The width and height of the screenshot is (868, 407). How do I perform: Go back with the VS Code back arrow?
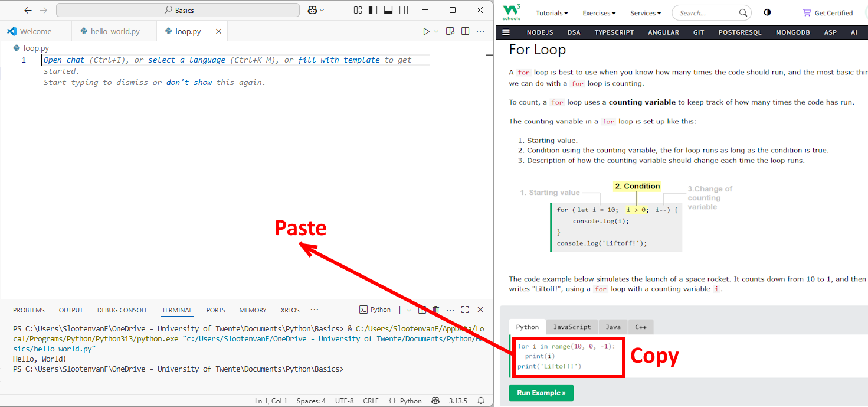coord(28,10)
